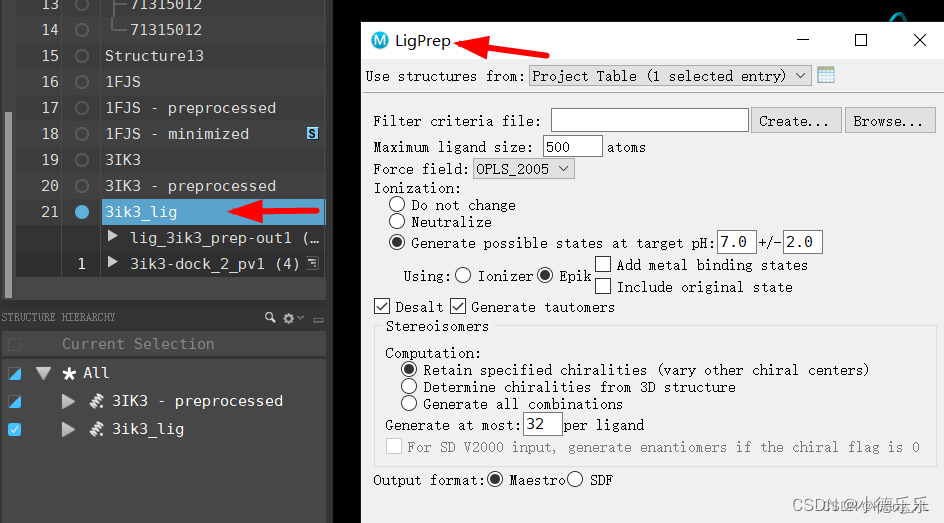
Task: Enable Add metal binding states
Action: click(603, 264)
